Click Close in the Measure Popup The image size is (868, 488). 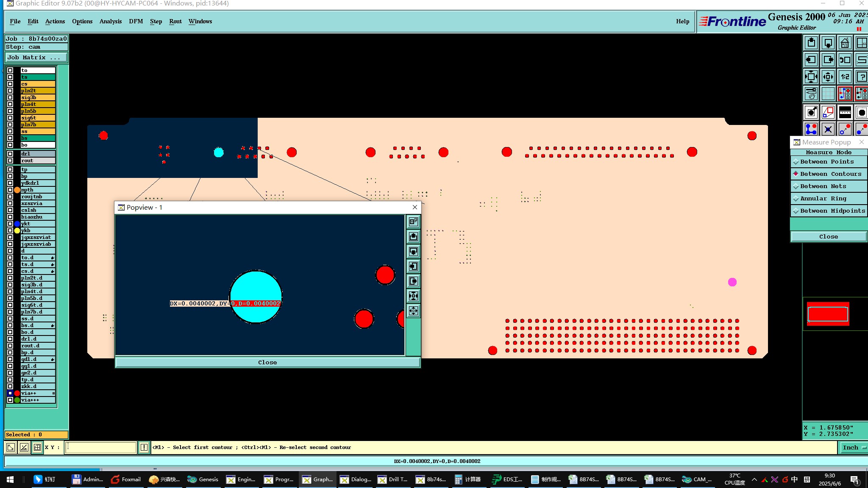point(828,237)
